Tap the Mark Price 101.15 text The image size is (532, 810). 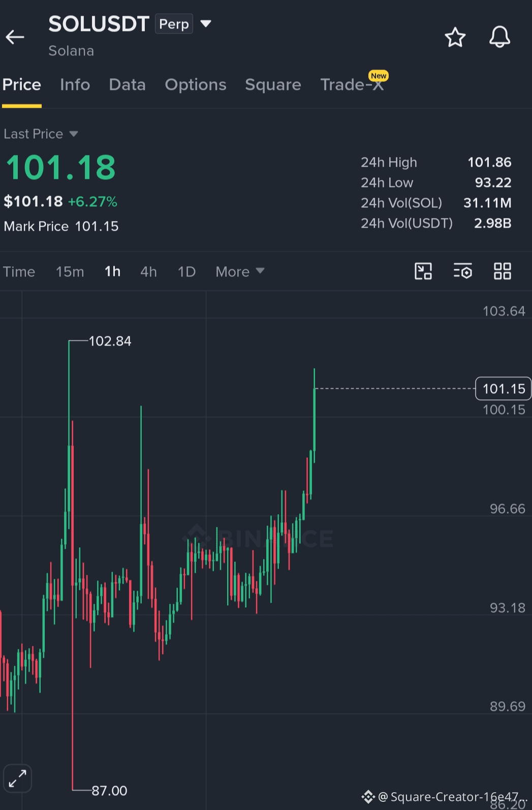click(x=61, y=227)
